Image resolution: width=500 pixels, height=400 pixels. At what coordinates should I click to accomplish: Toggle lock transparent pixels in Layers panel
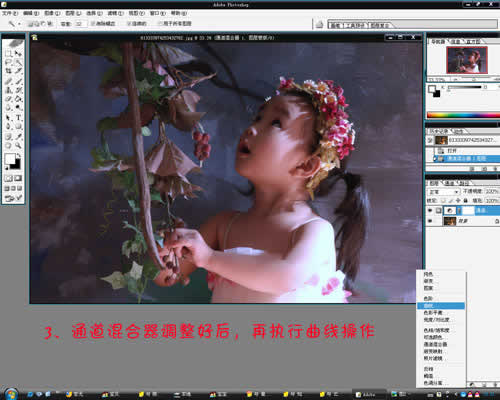(x=443, y=200)
